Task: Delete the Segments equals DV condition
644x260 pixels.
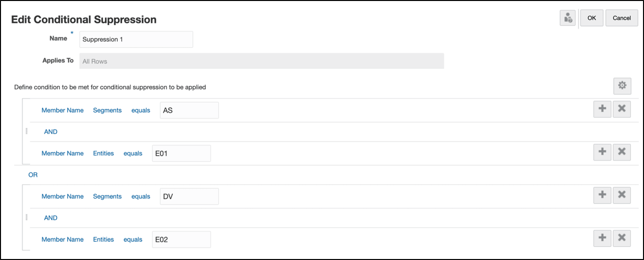Action: pyautogui.click(x=621, y=195)
